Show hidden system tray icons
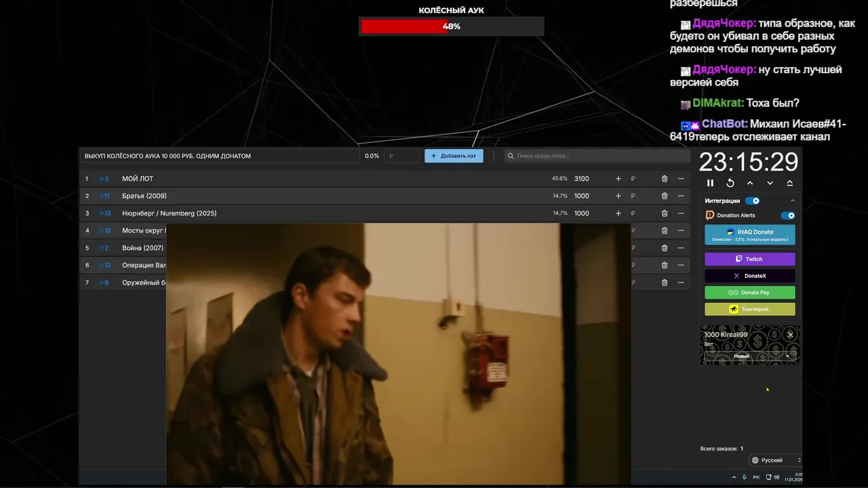Viewport: 868px width, 488px height. 734,477
